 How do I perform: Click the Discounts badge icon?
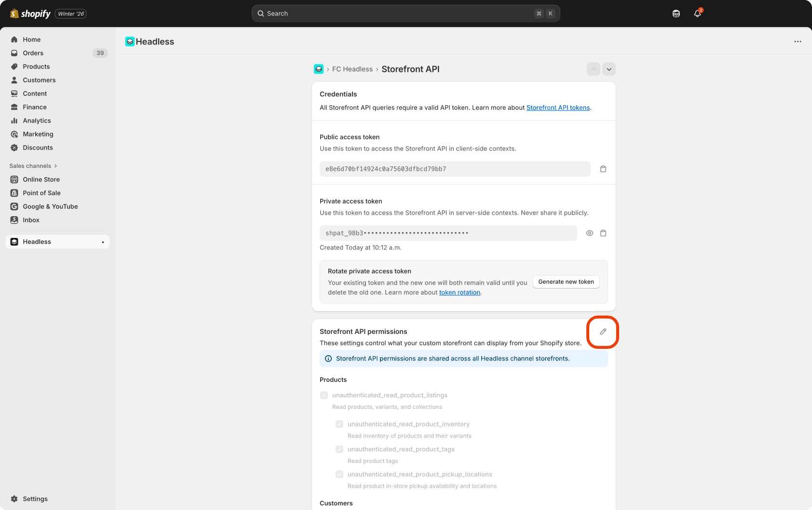14,148
